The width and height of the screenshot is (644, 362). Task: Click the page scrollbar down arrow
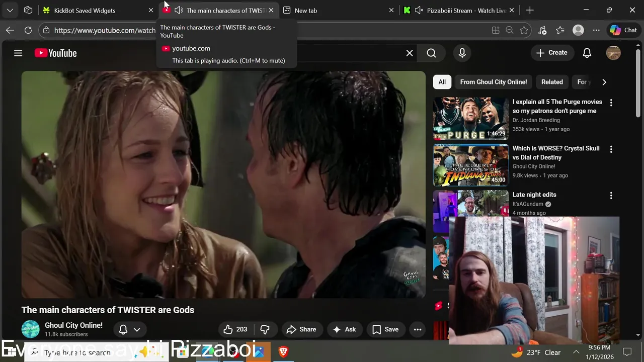coord(638,335)
